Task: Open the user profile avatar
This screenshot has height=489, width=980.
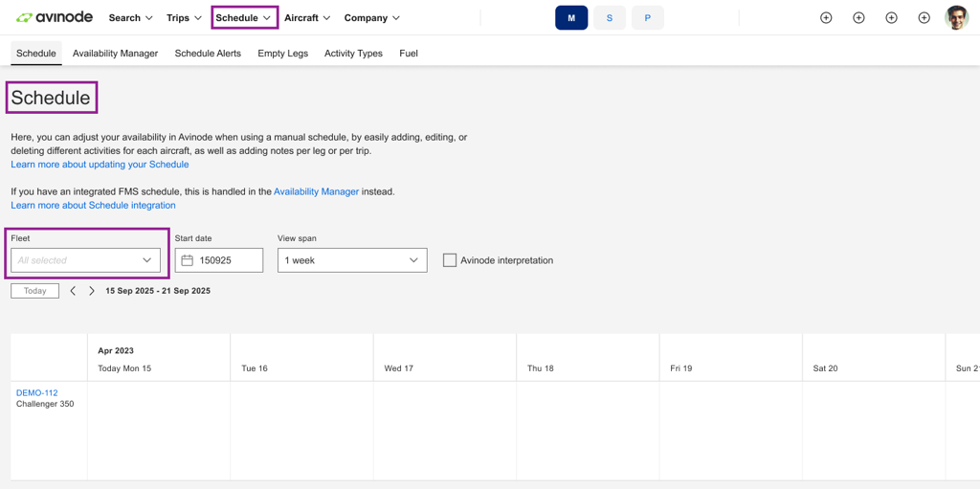Action: [956, 17]
